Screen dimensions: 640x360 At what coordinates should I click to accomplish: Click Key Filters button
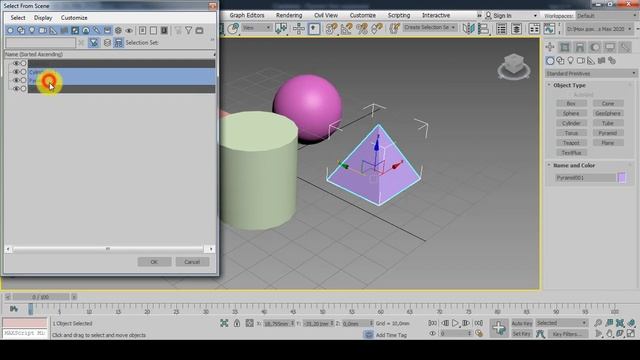coord(567,334)
